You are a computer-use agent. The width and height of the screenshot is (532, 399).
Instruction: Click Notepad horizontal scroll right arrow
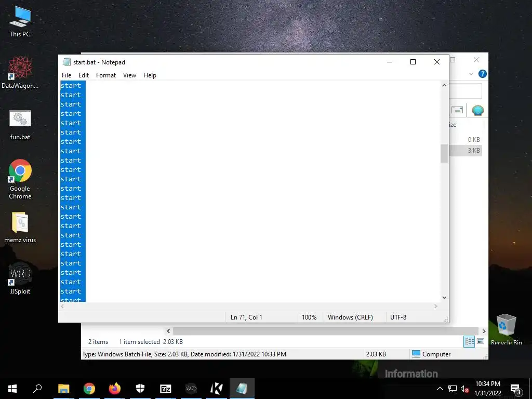click(x=436, y=307)
